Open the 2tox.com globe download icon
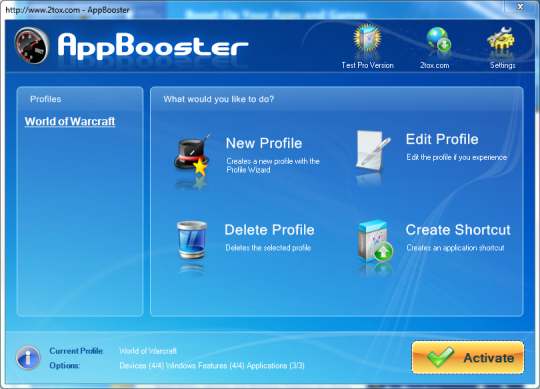Viewport: 540px width, 389px height. click(438, 39)
